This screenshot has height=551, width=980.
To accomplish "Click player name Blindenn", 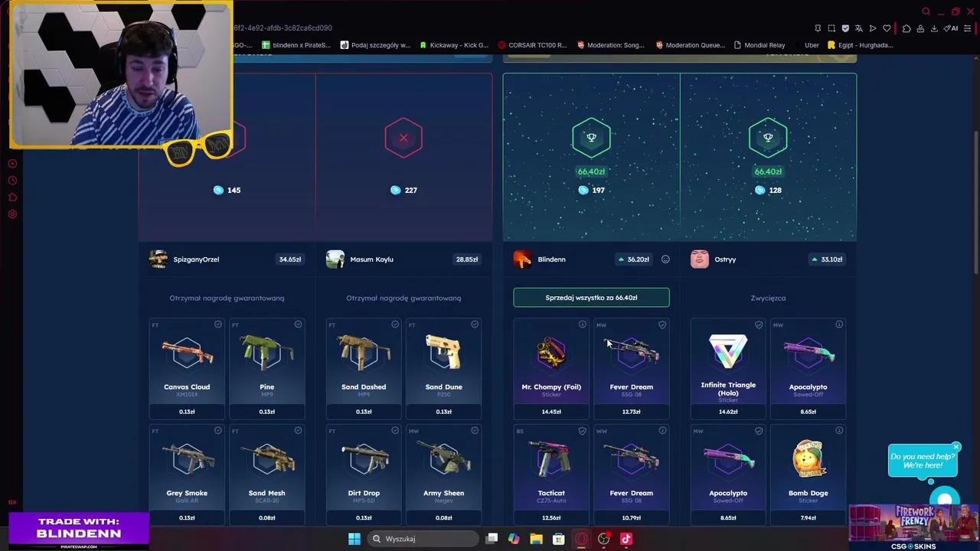I will [551, 259].
